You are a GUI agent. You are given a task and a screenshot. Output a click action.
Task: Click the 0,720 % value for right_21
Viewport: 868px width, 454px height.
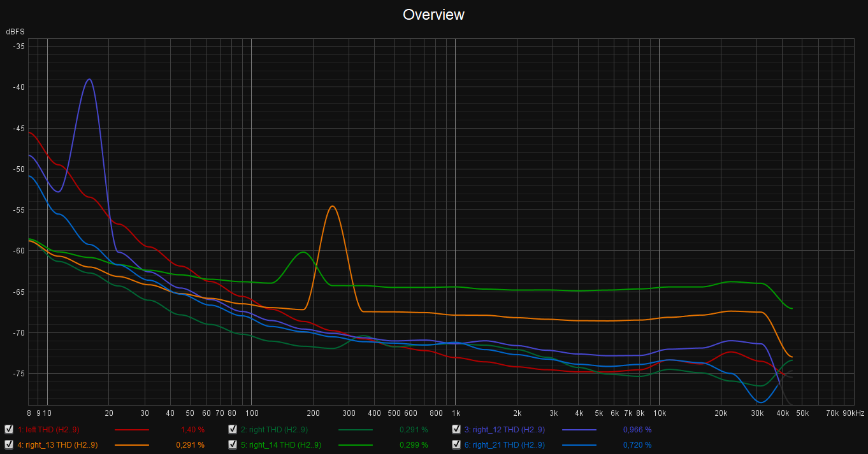[x=637, y=445]
